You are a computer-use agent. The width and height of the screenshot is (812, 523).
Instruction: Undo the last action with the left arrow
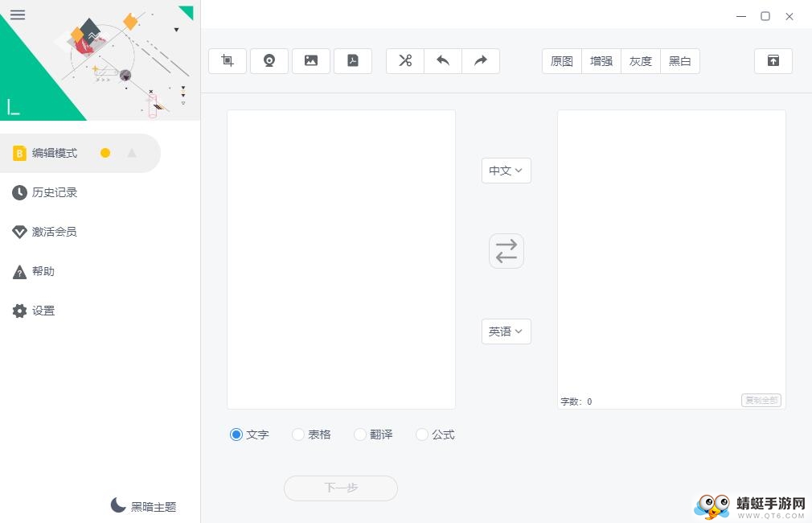pyautogui.click(x=443, y=60)
